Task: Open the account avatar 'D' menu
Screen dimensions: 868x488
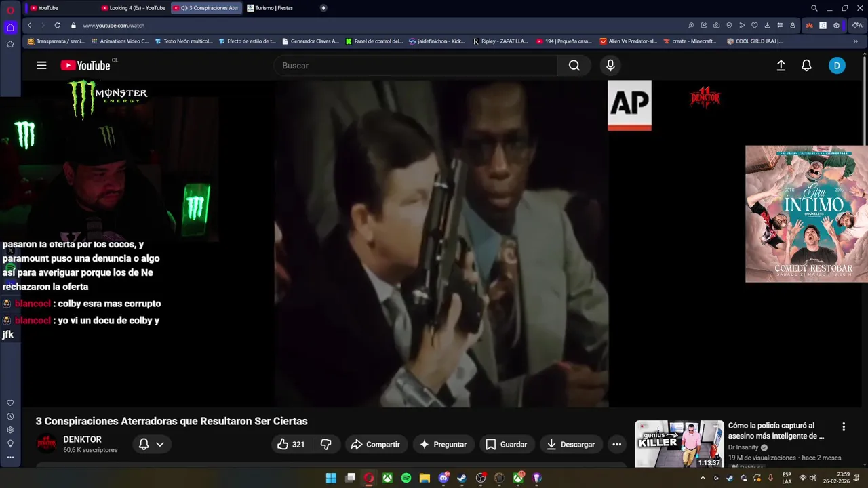Action: coord(837,66)
